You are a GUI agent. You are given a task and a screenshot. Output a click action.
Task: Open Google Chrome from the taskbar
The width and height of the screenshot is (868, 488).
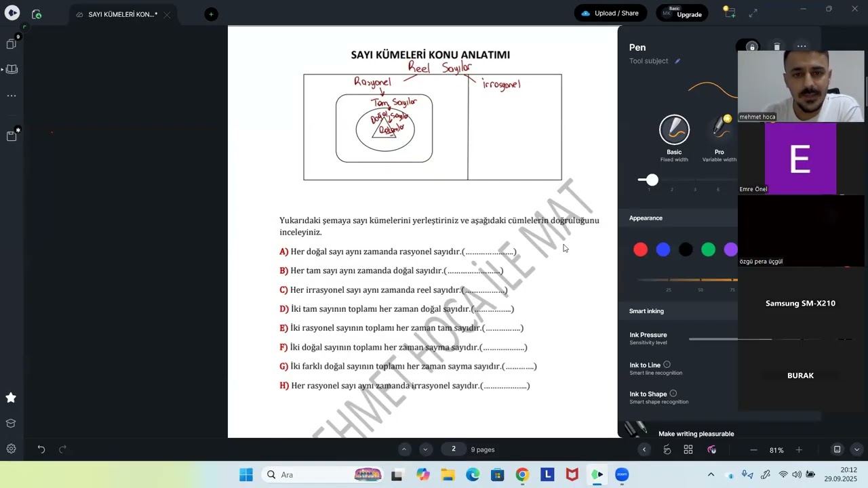(x=522, y=474)
